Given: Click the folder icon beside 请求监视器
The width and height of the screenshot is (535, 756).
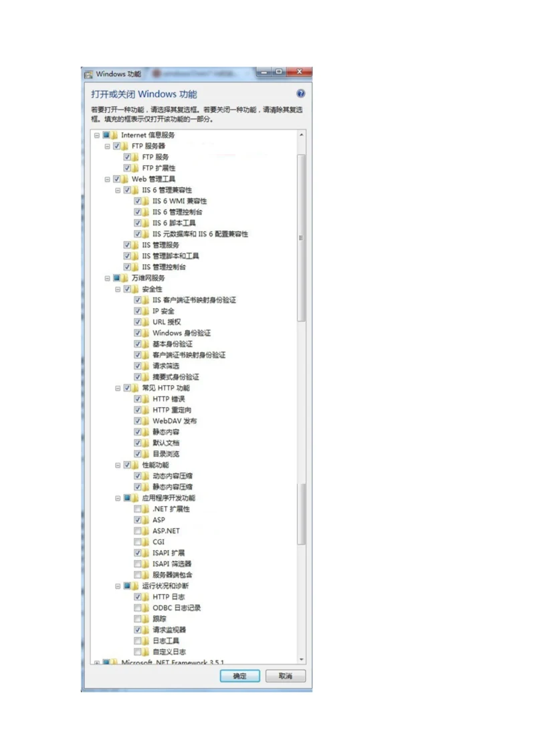Looking at the screenshot, I should point(146,630).
